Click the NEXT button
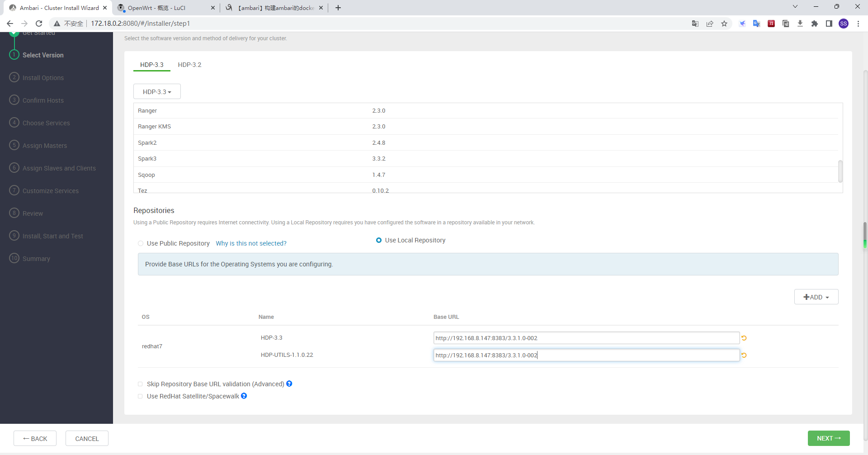This screenshot has width=868, height=455. click(829, 438)
